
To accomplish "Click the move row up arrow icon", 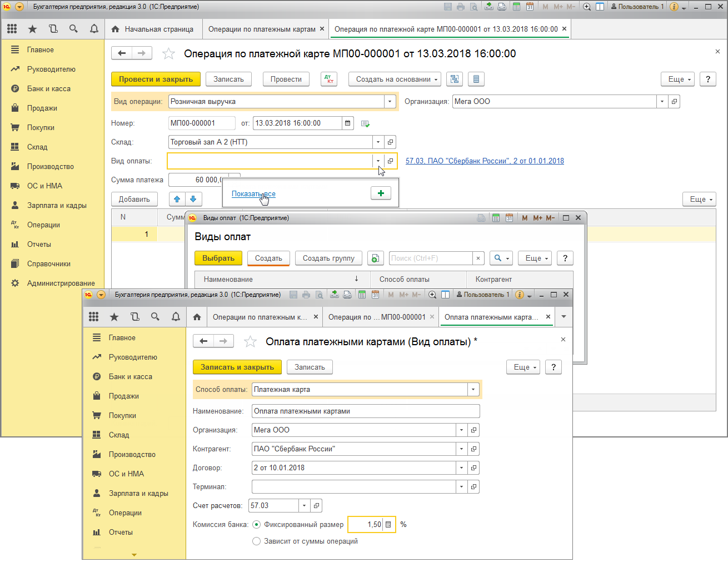I will pos(177,199).
